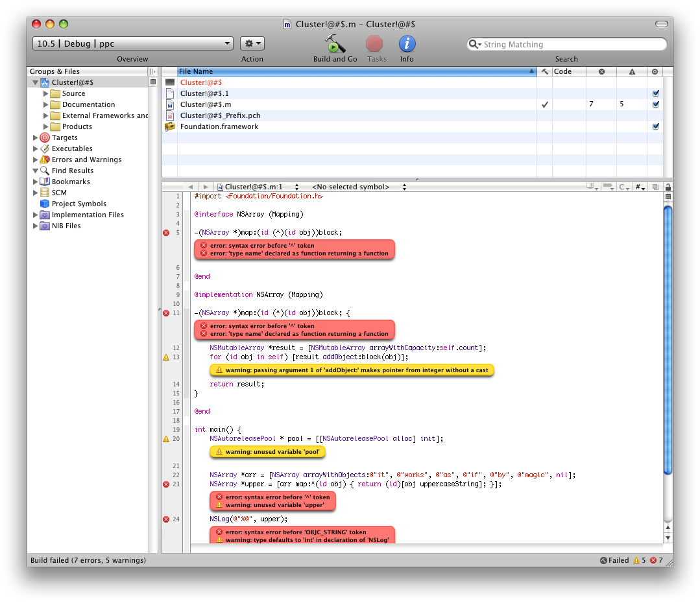Image resolution: width=700 pixels, height=603 pixels.
Task: Open the 10.5 | Debug | ppc overview dropdown
Action: [x=133, y=43]
